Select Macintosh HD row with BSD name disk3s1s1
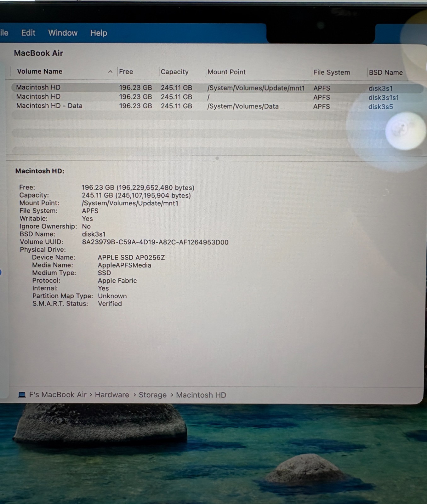 [217, 97]
